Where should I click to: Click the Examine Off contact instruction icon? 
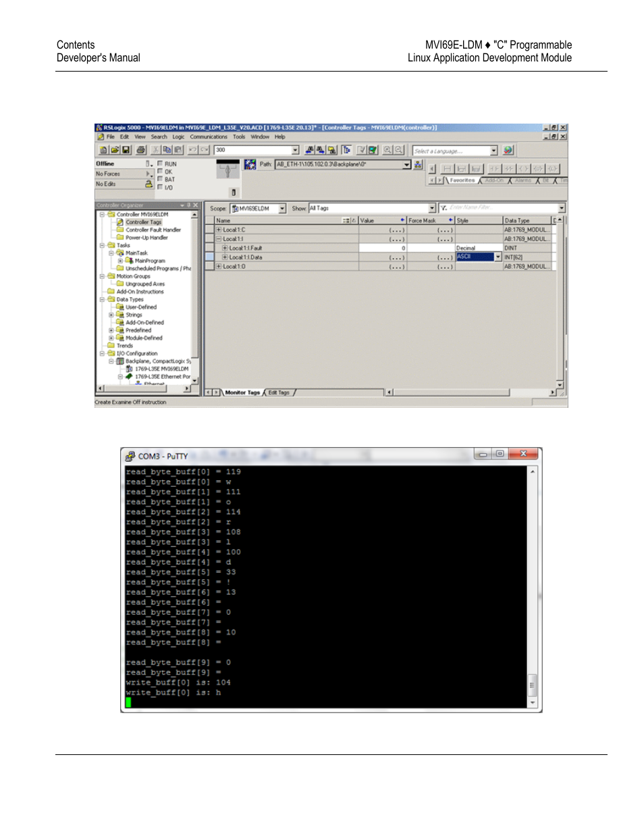click(508, 168)
